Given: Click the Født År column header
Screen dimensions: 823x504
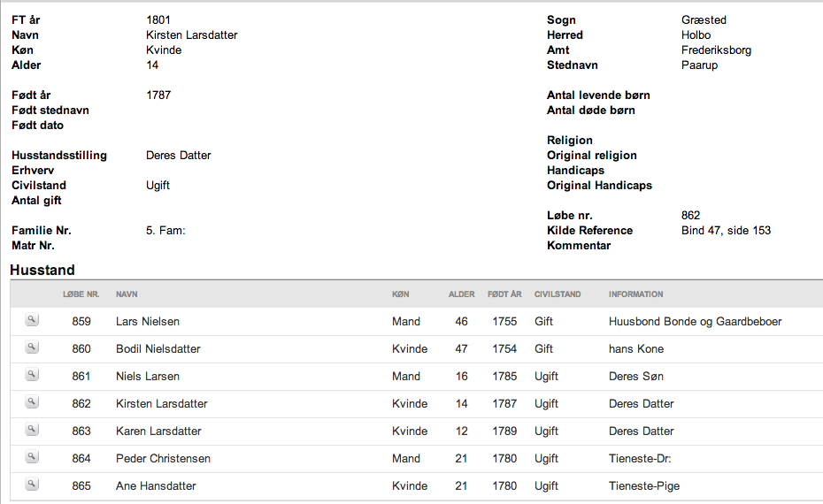Looking at the screenshot, I should click(504, 294).
